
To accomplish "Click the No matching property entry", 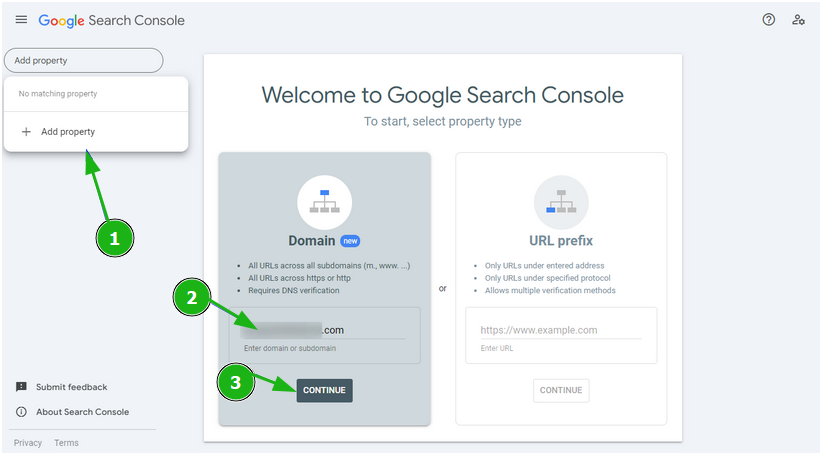I will point(58,94).
